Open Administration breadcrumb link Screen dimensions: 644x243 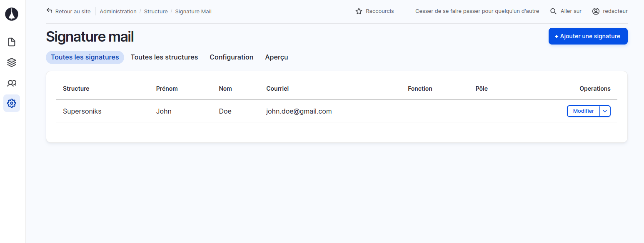118,11
